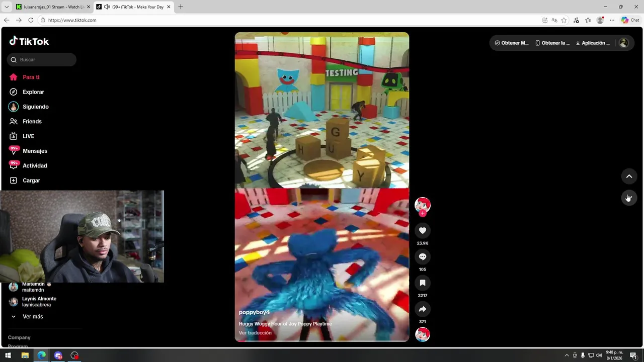
Task: Open the creator's avatar above like button
Action: (x=423, y=204)
